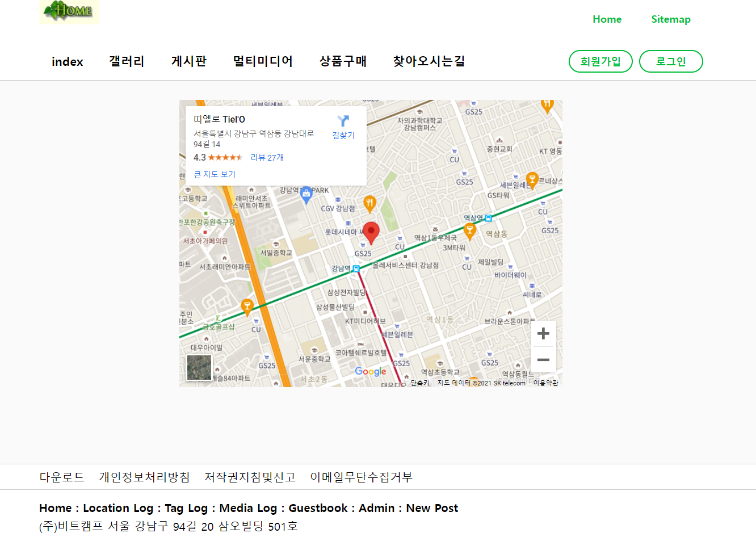Click the Guestbook footer link
The height and width of the screenshot is (533, 756).
tap(318, 508)
